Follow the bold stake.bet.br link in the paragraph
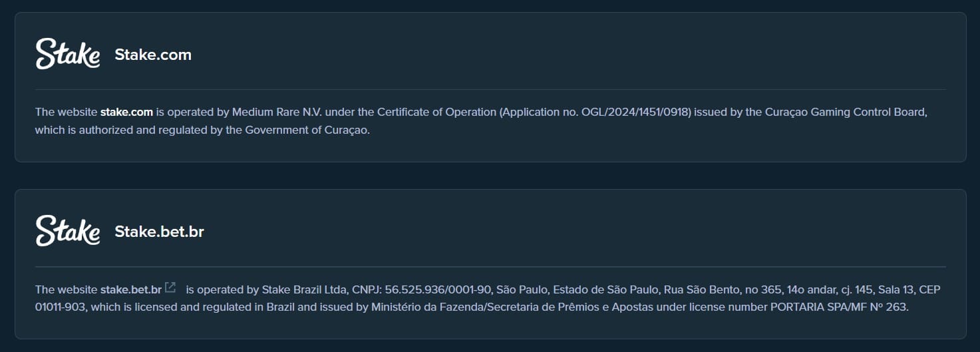 click(x=131, y=289)
